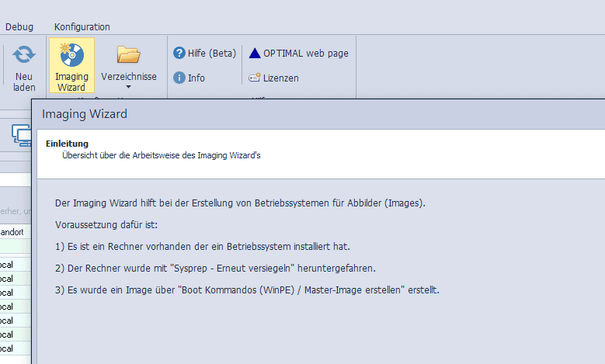Screen dimensions: 605x364
Task: Select the last visible table row at left
Action: click(16, 348)
